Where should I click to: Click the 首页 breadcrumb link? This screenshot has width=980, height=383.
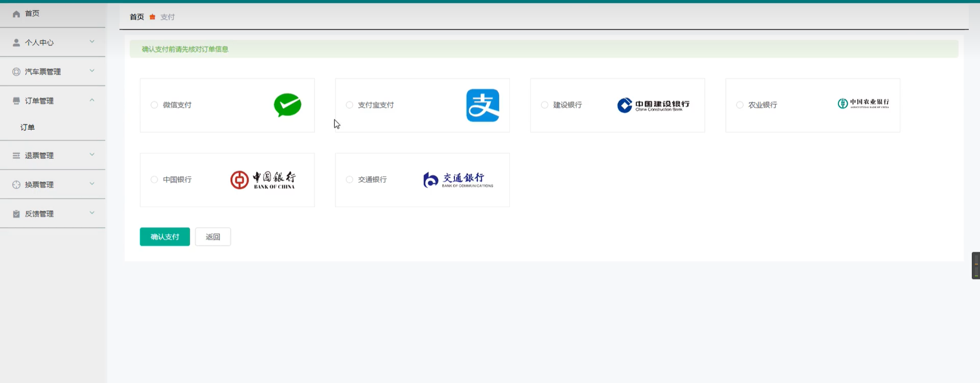click(x=137, y=17)
